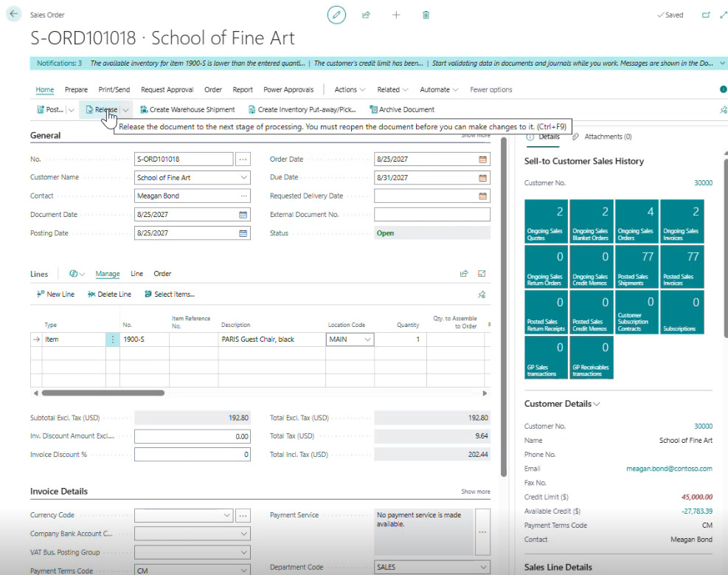This screenshot has width=728, height=575.
Task: Open the Automate menu dropdown
Action: 439,89
